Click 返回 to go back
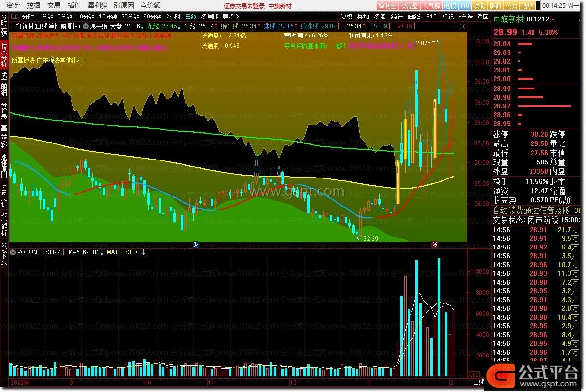The image size is (586, 392). click(x=482, y=17)
